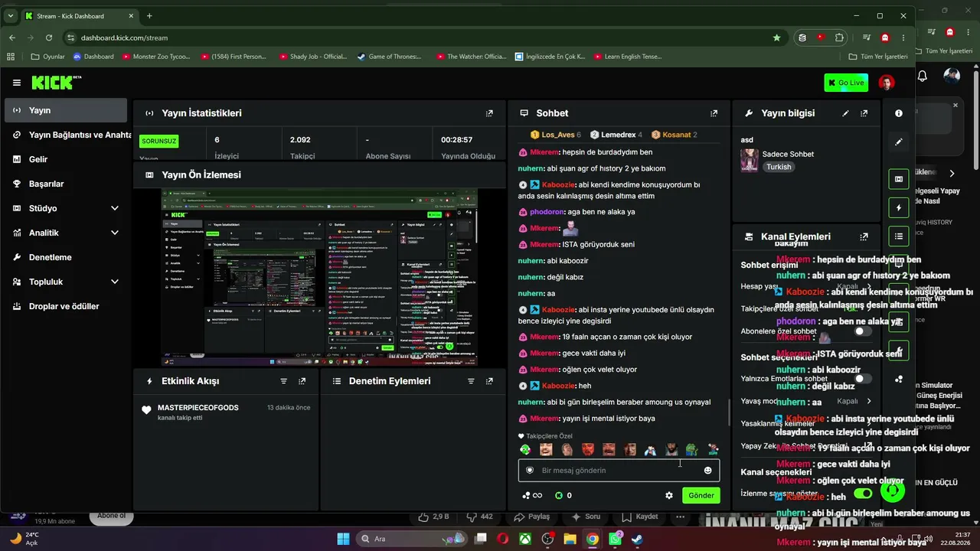The width and height of the screenshot is (980, 551).
Task: Open Başarılar in the sidebar
Action: [x=66, y=184]
